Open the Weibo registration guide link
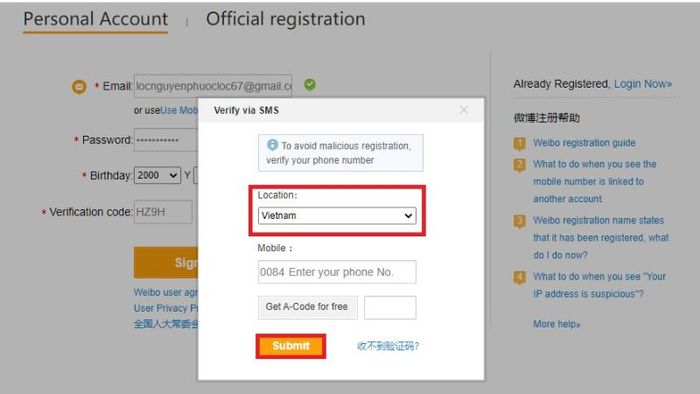The image size is (700, 394). [584, 143]
